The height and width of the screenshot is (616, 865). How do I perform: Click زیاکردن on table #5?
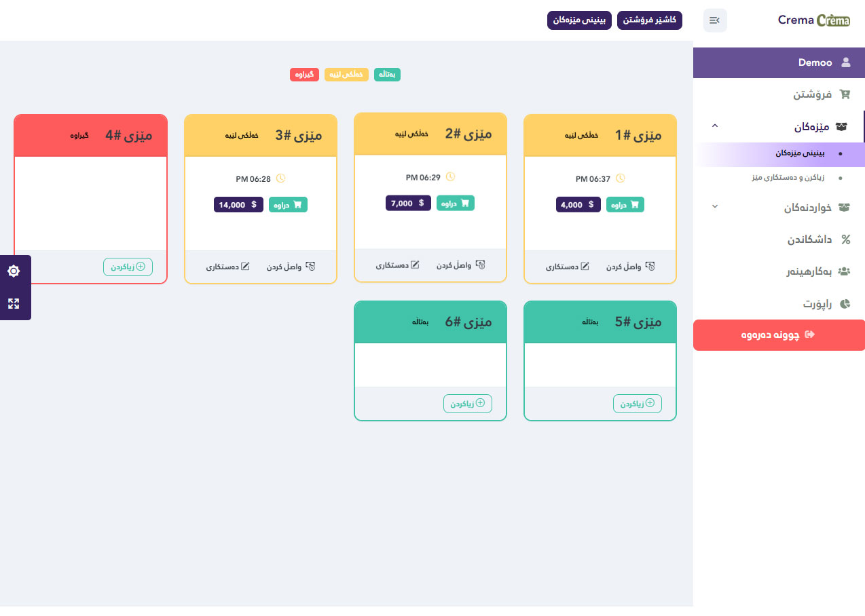[637, 404]
